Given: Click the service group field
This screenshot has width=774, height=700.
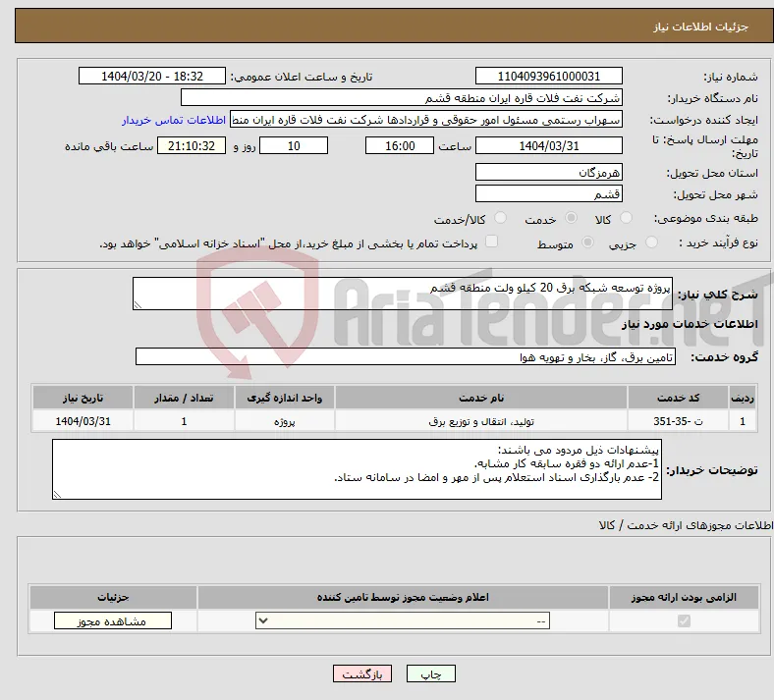Looking at the screenshot, I should (x=406, y=356).
